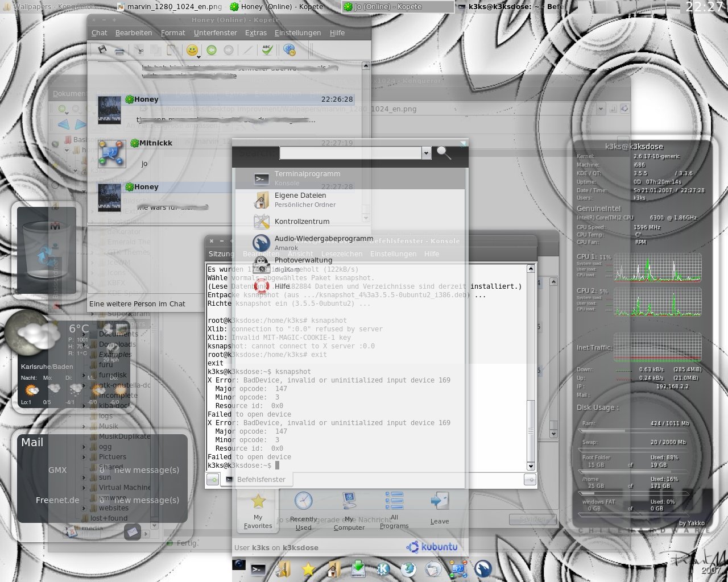728x582 pixels.
Task: Click the trash bin desktop widget
Action: click(47, 250)
